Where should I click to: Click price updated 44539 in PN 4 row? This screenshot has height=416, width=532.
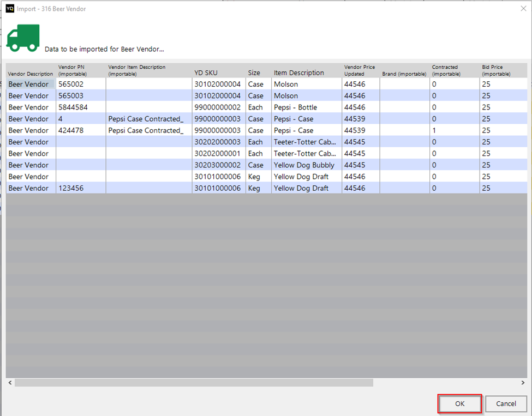coord(361,119)
